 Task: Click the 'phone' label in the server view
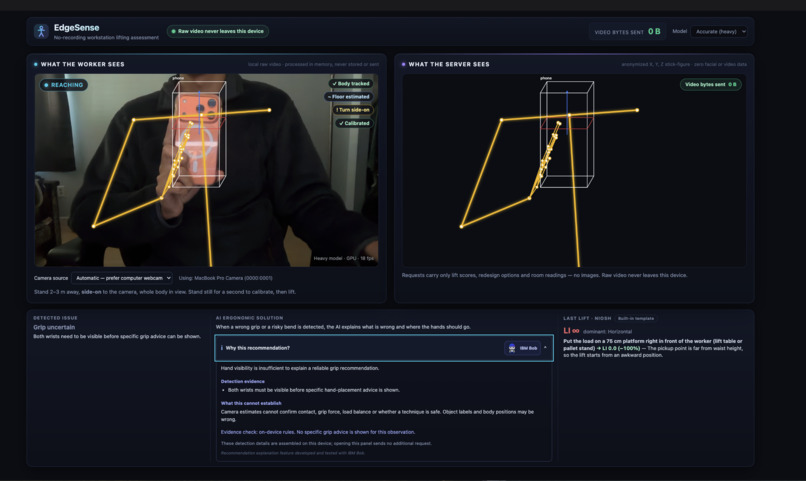546,78
